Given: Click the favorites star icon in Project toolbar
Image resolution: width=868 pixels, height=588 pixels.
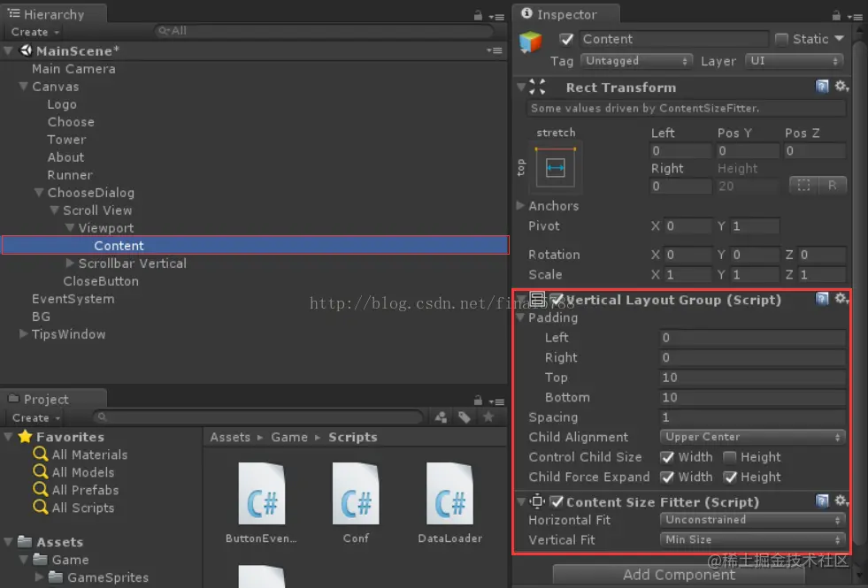Looking at the screenshot, I should [488, 417].
